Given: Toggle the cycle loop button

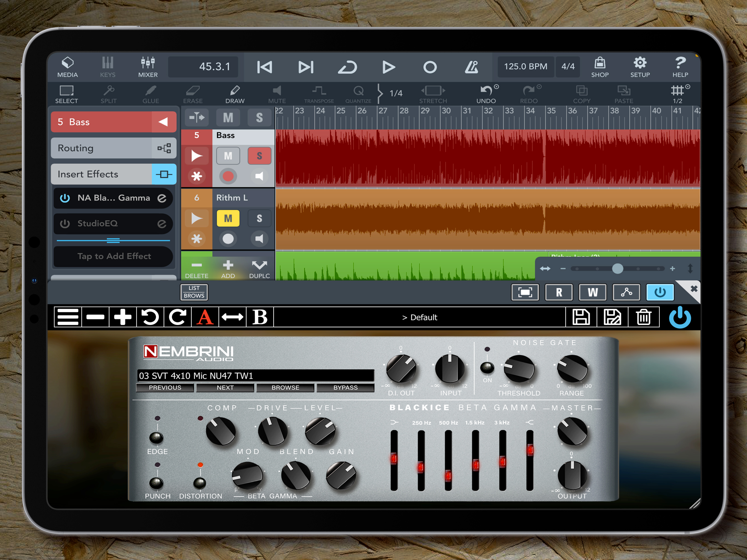Looking at the screenshot, I should click(x=348, y=67).
